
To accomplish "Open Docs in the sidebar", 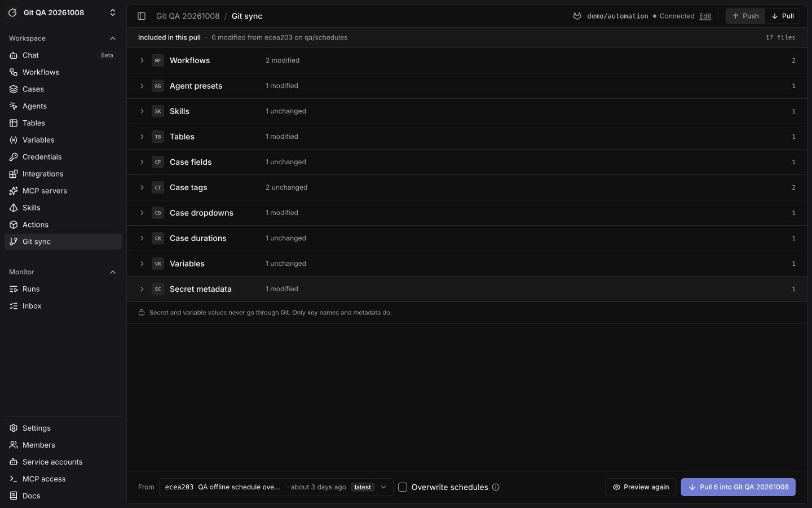I will tap(63, 496).
